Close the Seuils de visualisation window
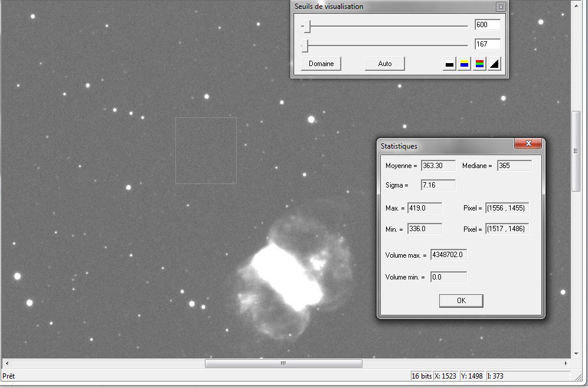 (500, 6)
